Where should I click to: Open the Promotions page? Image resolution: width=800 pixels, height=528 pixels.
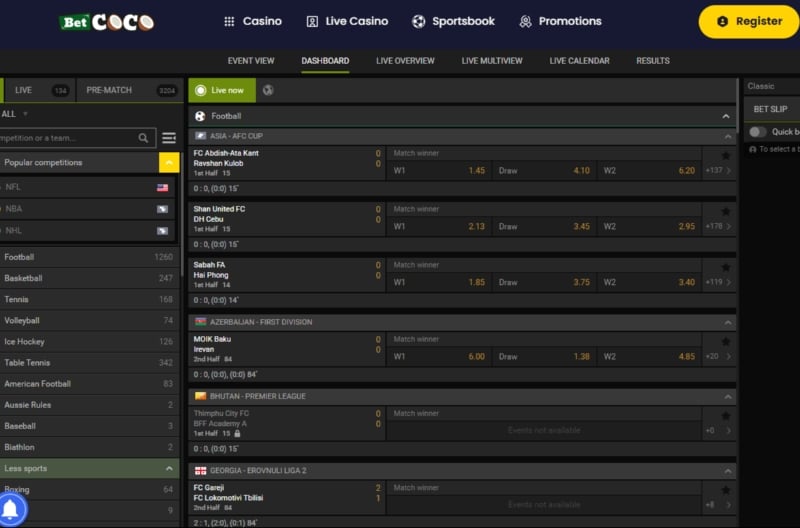click(560, 21)
